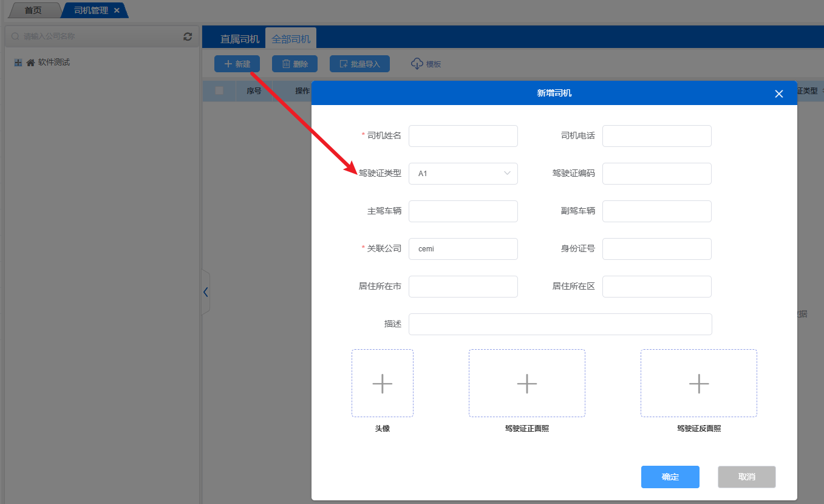Click the 确定 button to confirm
This screenshot has height=504, width=824.
click(x=670, y=477)
